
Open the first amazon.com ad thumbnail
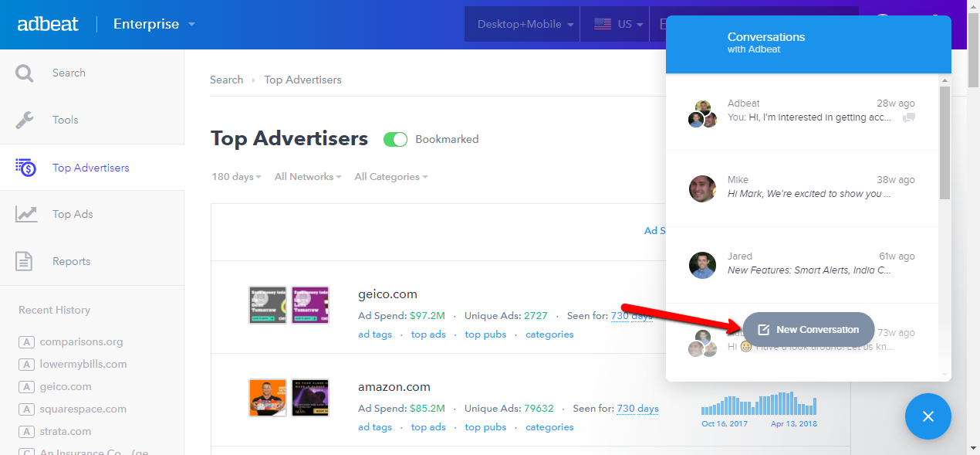(268, 398)
